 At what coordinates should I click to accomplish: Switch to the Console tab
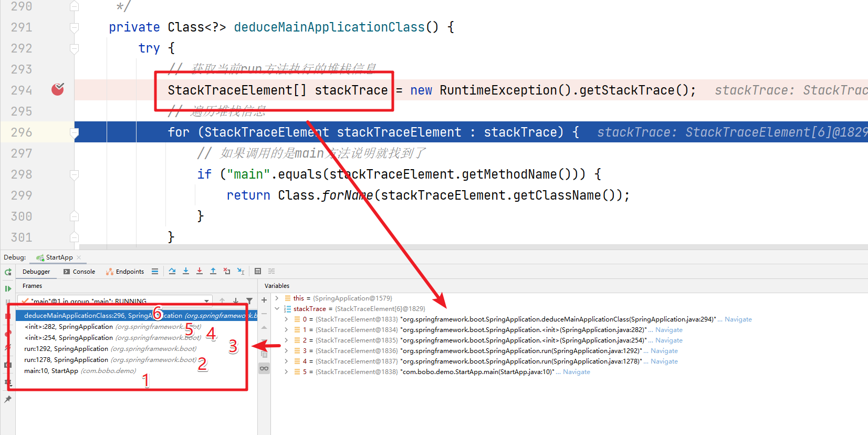coord(79,272)
